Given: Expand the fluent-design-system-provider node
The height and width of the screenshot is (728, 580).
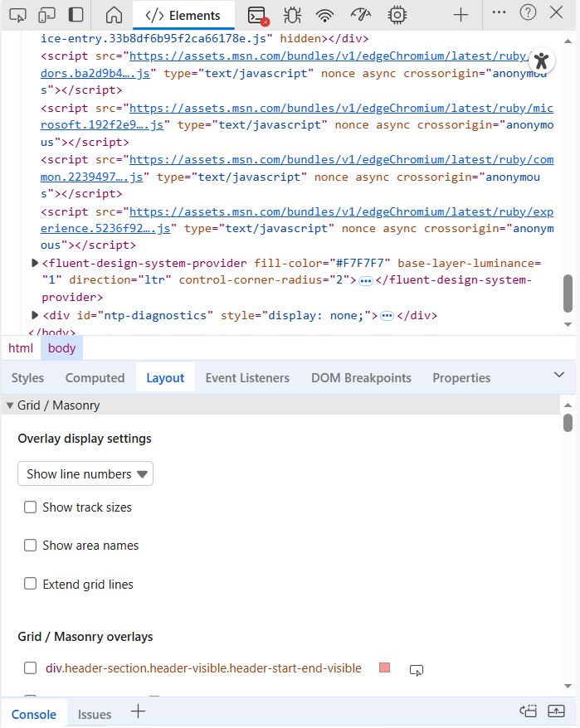Looking at the screenshot, I should click(34, 262).
